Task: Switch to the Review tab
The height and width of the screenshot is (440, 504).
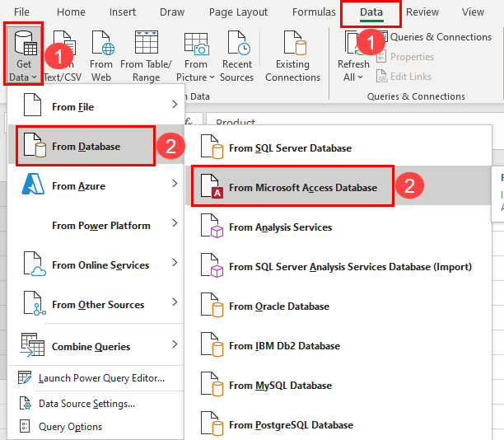Action: click(422, 12)
